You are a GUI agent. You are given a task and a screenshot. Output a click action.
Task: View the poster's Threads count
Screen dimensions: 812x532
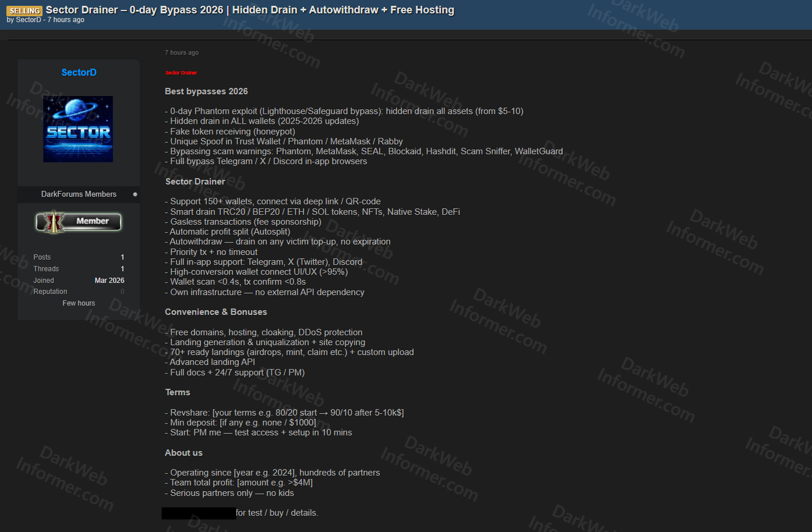coord(122,269)
